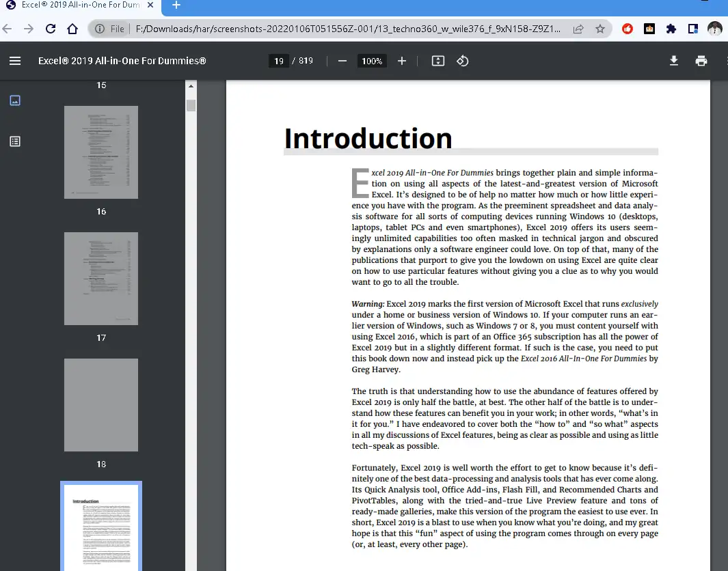Click the 100% zoom level field
The height and width of the screenshot is (571, 728).
[372, 61]
